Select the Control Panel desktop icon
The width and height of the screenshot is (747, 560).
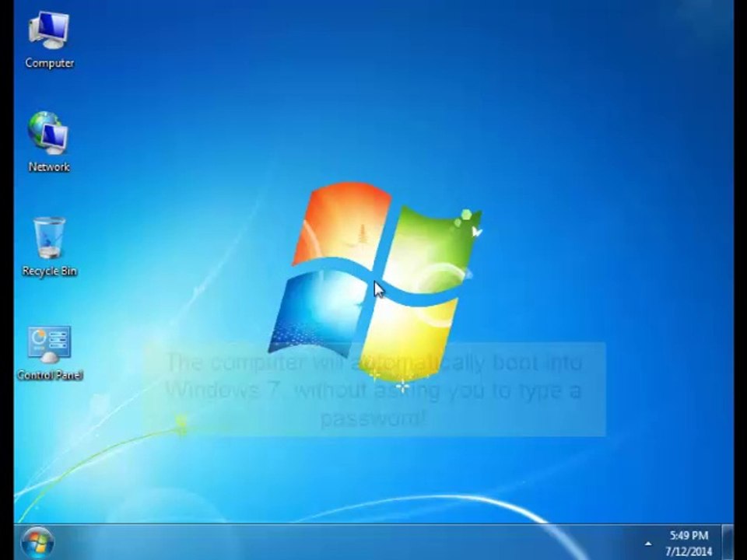pos(50,353)
